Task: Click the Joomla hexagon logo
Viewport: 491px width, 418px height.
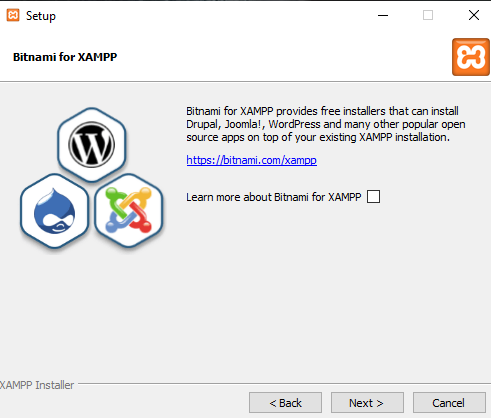Action: point(129,211)
